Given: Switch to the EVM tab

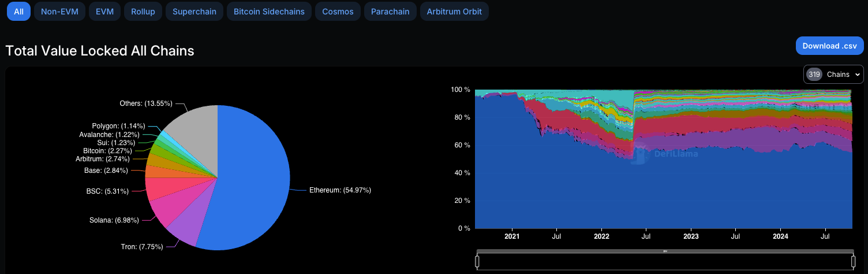Looking at the screenshot, I should point(104,12).
